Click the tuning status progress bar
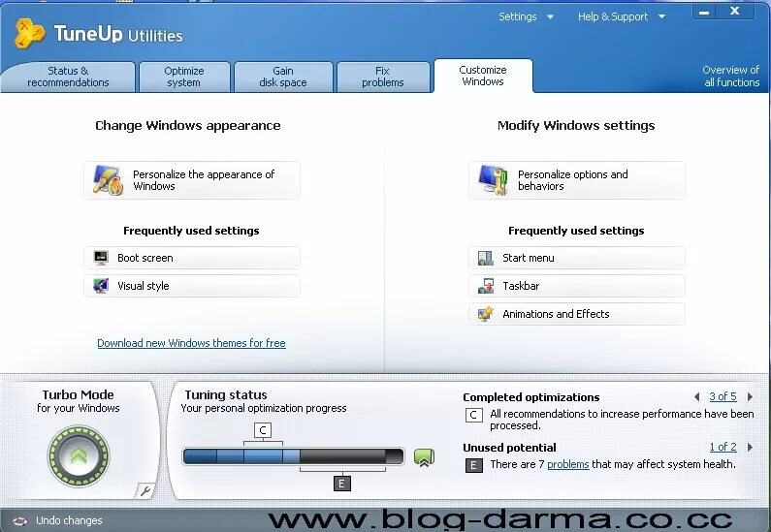771x532 pixels. 293,456
